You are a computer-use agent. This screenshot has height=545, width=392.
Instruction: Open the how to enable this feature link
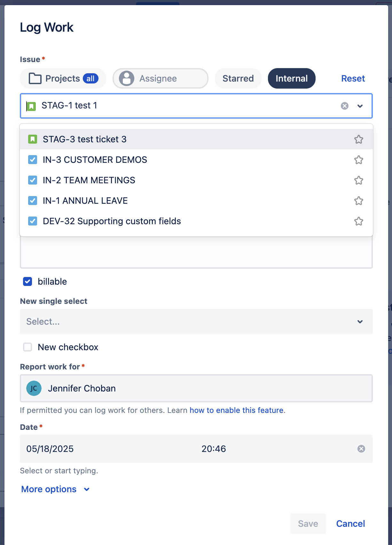click(x=236, y=410)
